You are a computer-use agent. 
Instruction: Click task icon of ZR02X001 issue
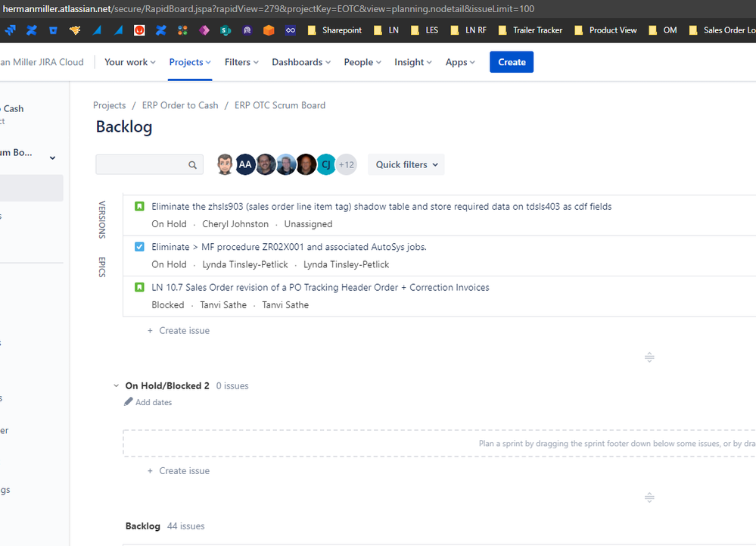pyautogui.click(x=139, y=247)
